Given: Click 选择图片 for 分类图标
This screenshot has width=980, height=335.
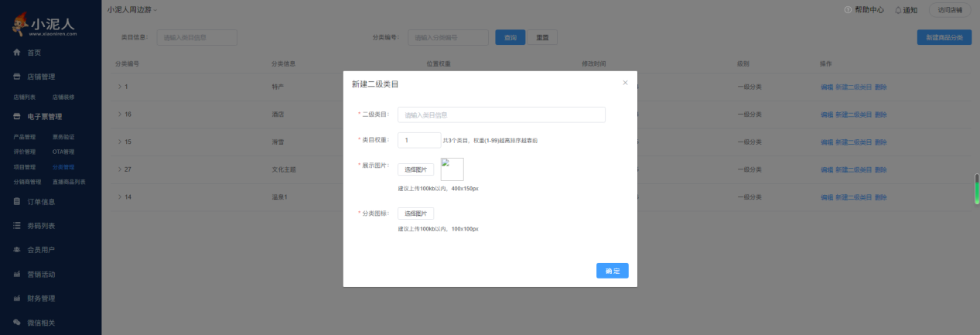Looking at the screenshot, I should [415, 214].
